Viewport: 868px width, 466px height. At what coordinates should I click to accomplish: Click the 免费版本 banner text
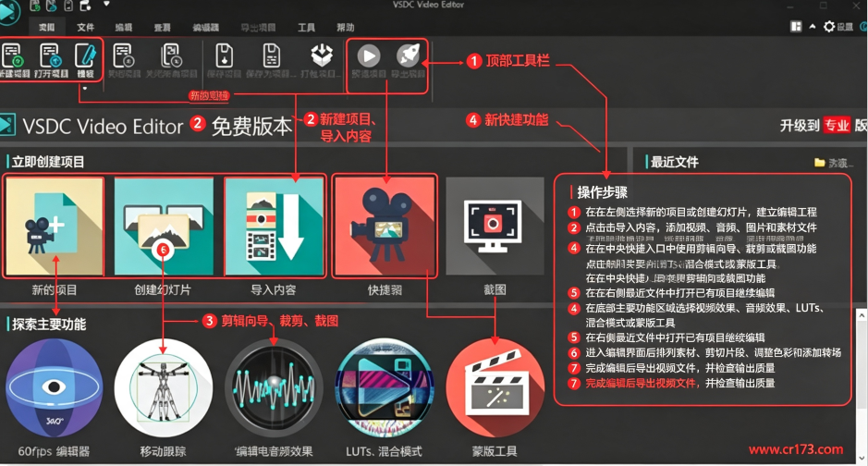pyautogui.click(x=251, y=126)
